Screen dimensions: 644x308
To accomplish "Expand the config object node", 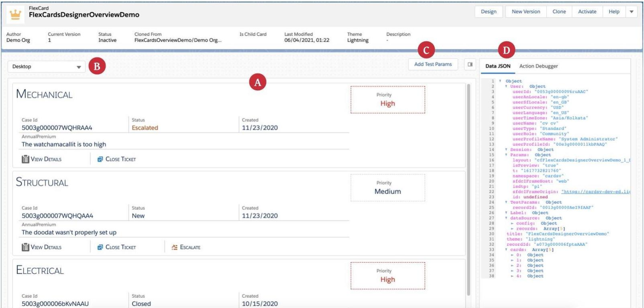I will tap(512, 223).
